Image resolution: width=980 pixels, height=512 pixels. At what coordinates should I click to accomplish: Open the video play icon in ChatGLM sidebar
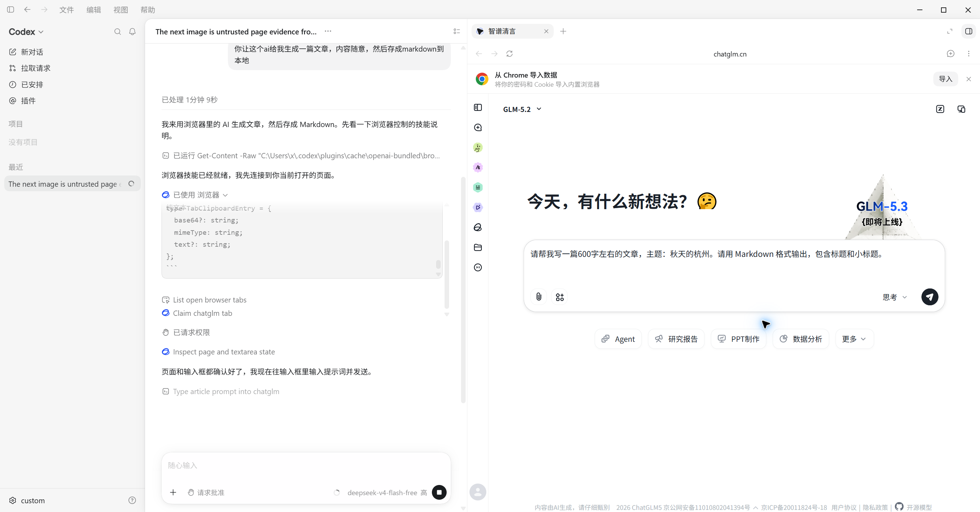coord(478,207)
